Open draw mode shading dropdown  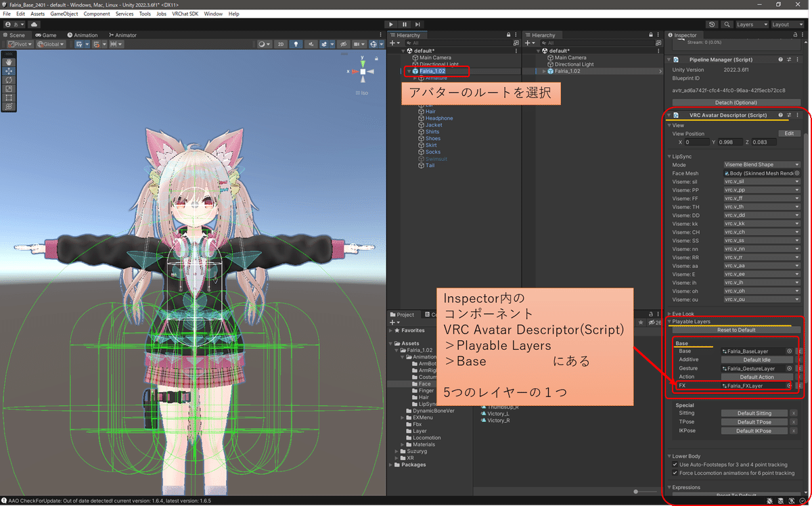(265, 44)
